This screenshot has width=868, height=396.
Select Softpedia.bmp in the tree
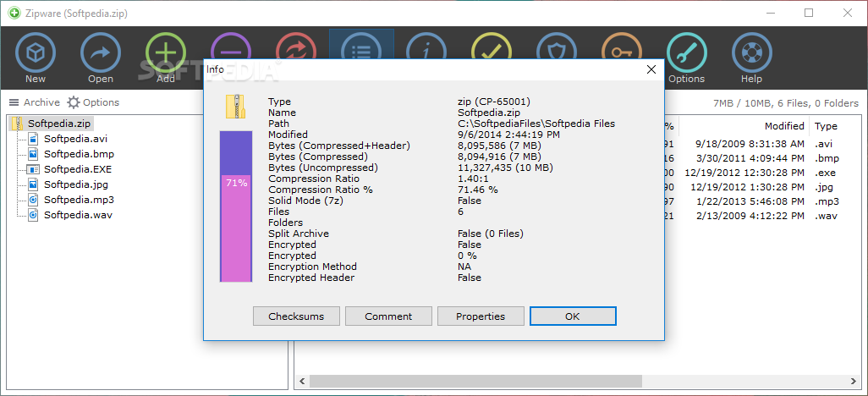pyautogui.click(x=80, y=154)
